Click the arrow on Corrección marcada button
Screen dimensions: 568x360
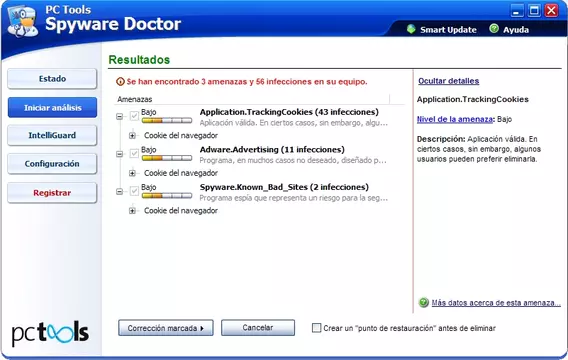(x=202, y=328)
